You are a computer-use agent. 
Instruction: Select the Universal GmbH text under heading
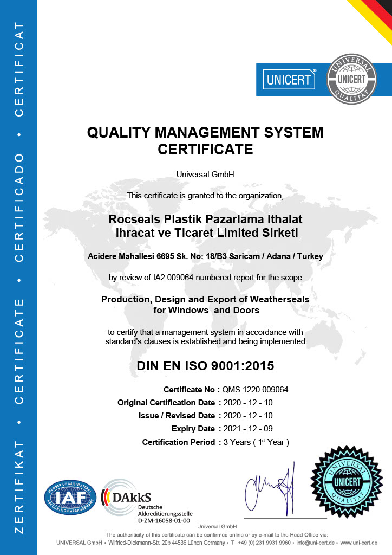[x=205, y=175]
